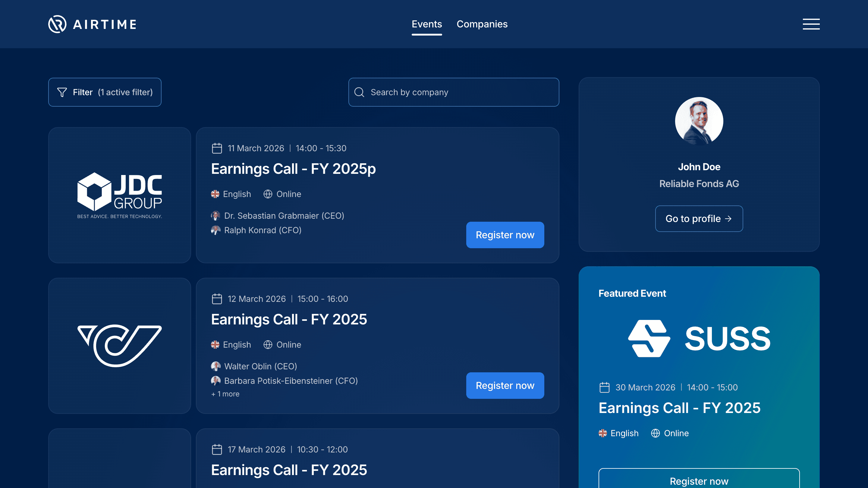Click the globe icon on the 12 March event
Screen dimensions: 868x488
(268, 345)
